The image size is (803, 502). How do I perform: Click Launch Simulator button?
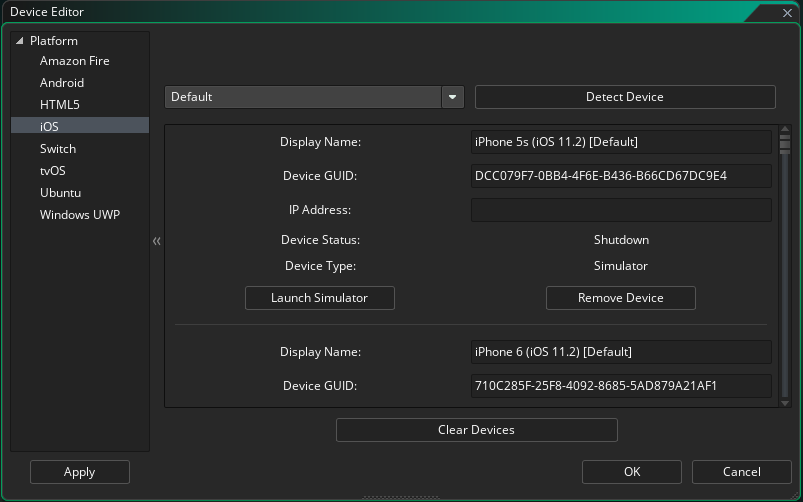pyautogui.click(x=320, y=298)
